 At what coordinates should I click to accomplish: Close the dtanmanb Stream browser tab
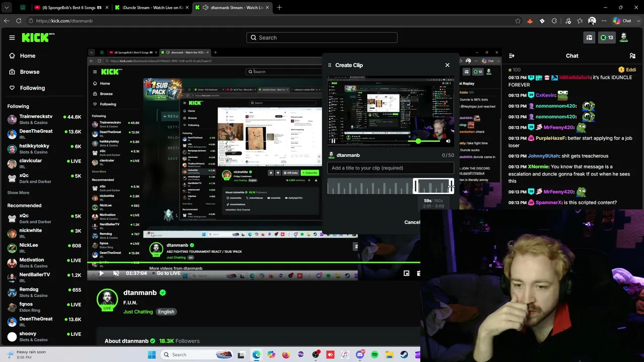point(267,8)
